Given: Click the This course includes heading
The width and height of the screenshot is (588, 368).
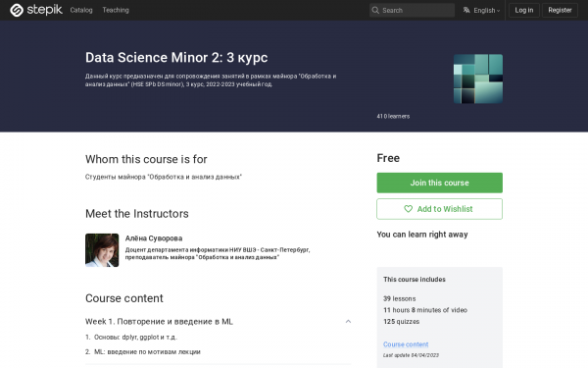Looking at the screenshot, I should [x=415, y=280].
